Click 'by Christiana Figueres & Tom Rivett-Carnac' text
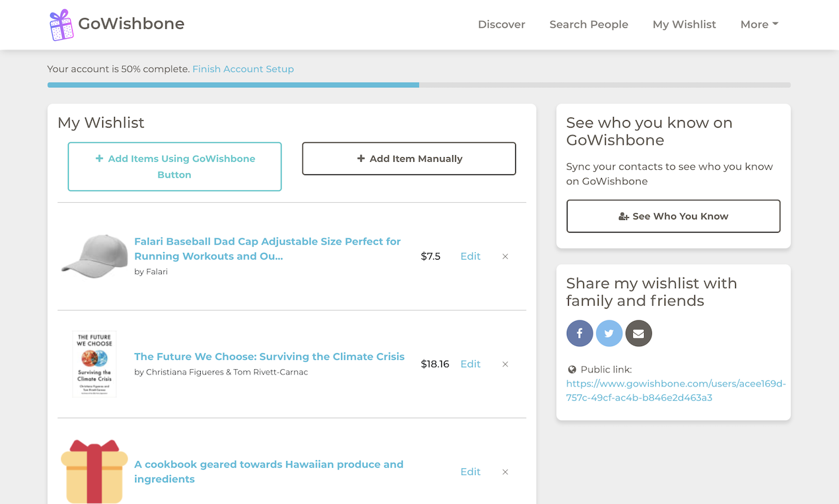 click(221, 372)
